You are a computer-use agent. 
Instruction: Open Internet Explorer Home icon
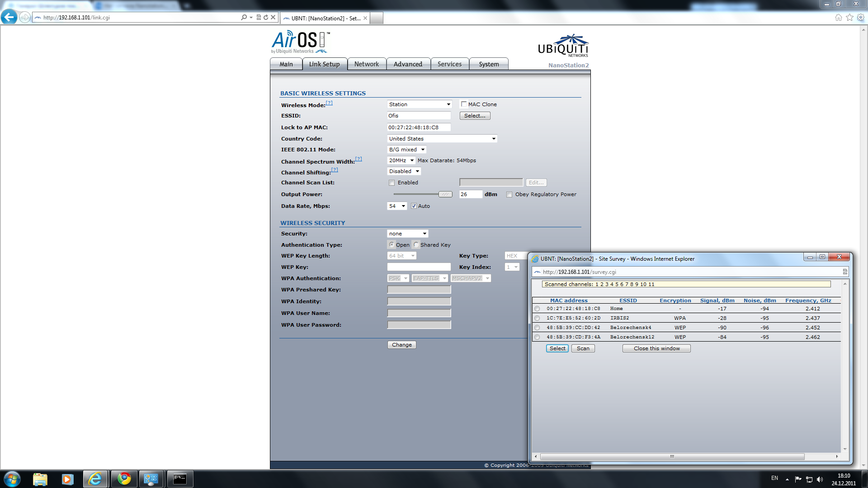838,17
